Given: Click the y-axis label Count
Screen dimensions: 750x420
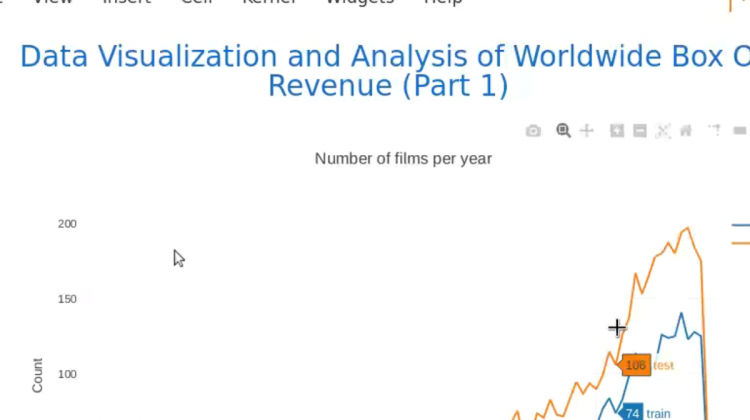Looking at the screenshot, I should [37, 376].
